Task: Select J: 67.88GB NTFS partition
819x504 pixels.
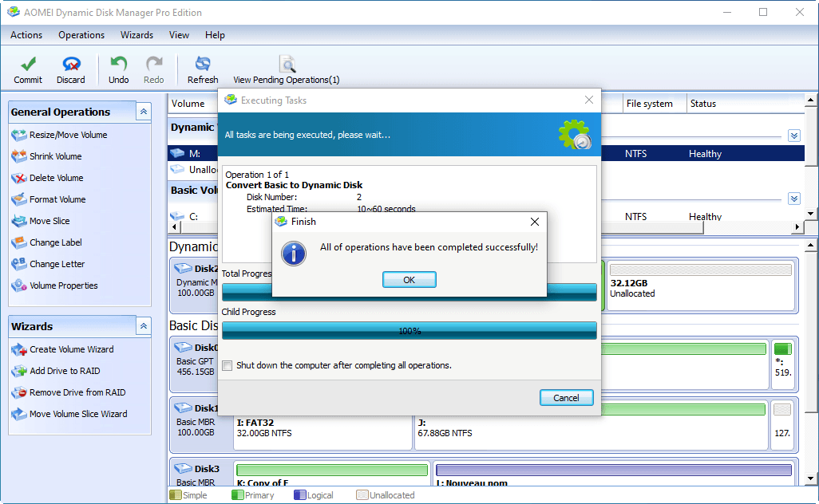Action: (x=591, y=425)
